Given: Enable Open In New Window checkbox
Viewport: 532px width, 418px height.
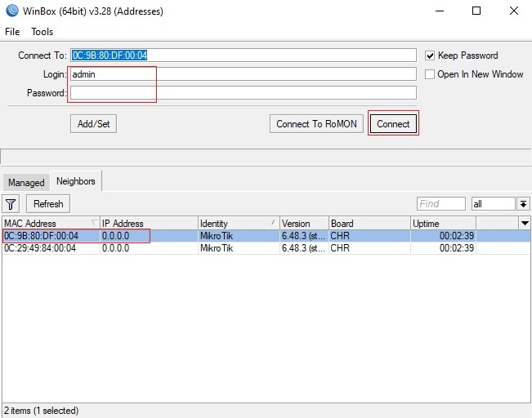Looking at the screenshot, I should [x=430, y=74].
